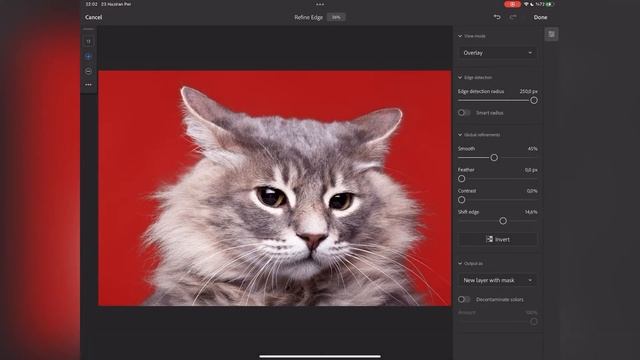
Task: Tap the home indicator bar at the bottom
Action: 320,356
